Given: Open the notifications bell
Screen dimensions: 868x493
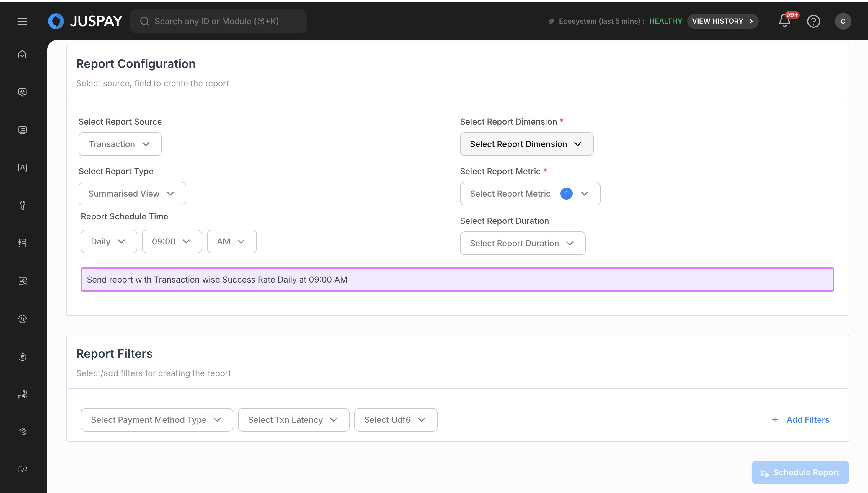Looking at the screenshot, I should point(784,21).
